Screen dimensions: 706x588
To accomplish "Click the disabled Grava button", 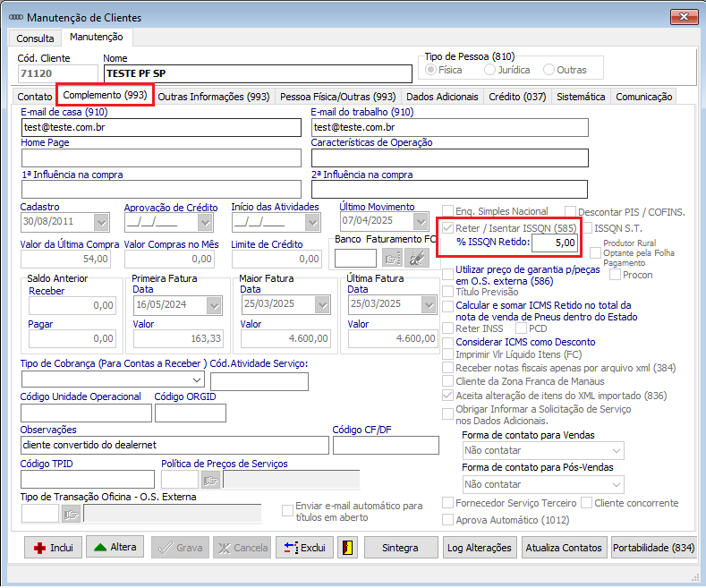I will point(180,548).
